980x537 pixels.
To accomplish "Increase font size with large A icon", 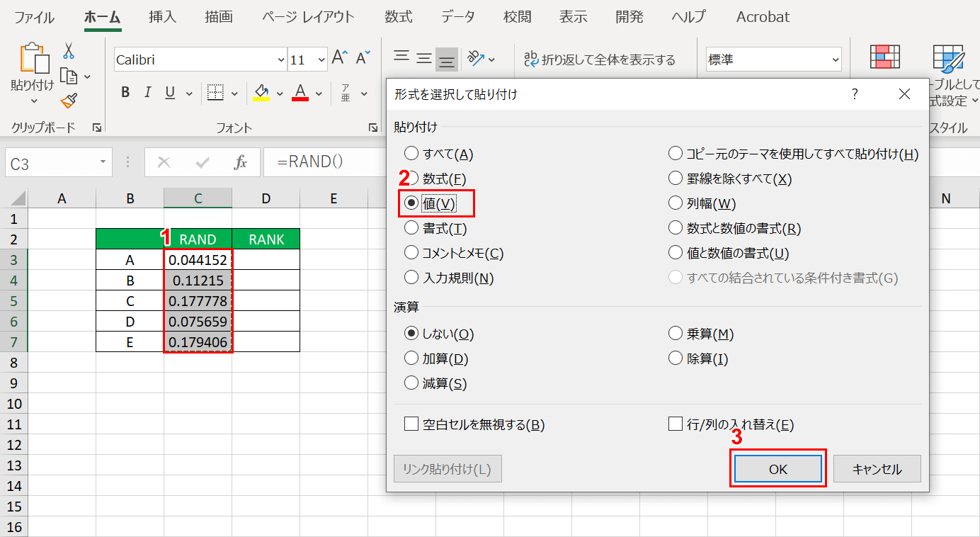I will point(340,59).
